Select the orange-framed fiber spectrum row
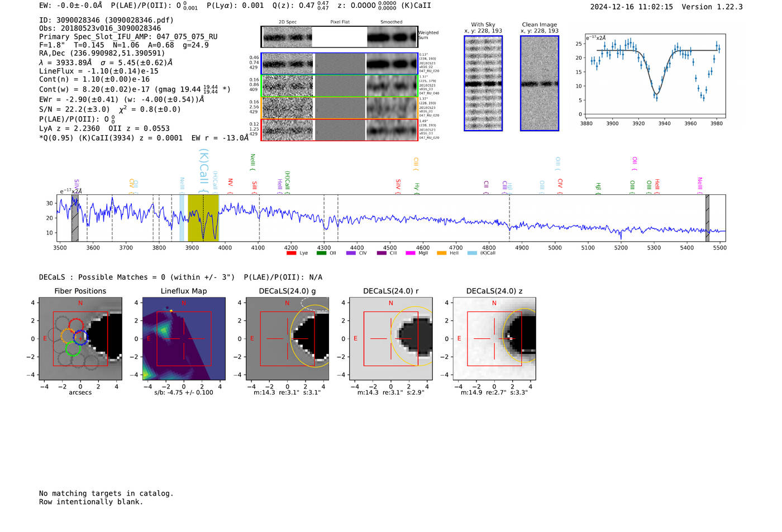The image size is (782, 532). [x=339, y=108]
